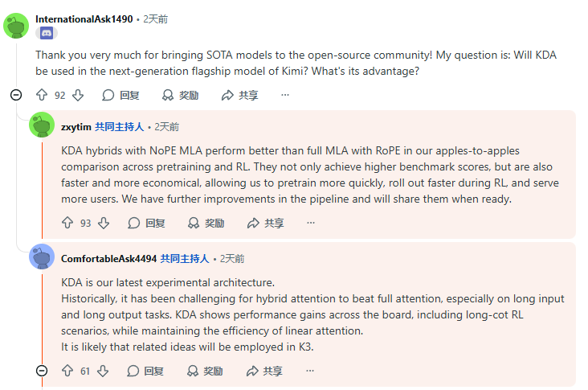This screenshot has width=588, height=390.
Task: Open InternationalAsk1490's avatar profile
Action: (17, 25)
